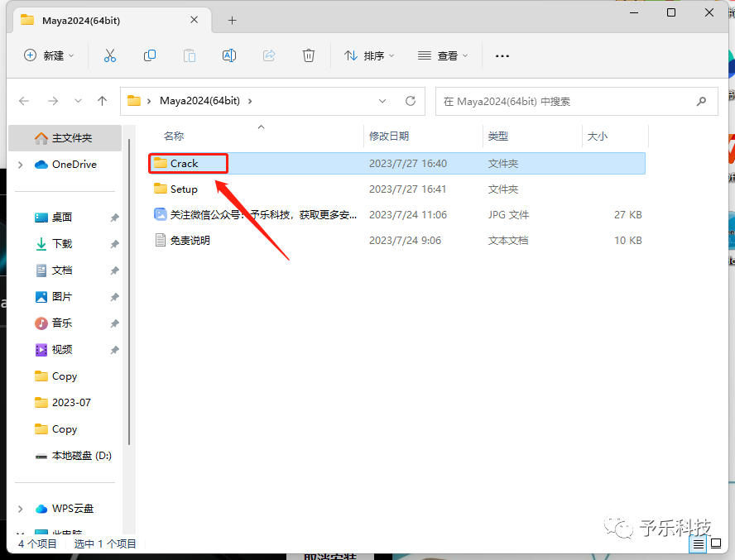Click the search box for Maya2024(64bit)

577,101
